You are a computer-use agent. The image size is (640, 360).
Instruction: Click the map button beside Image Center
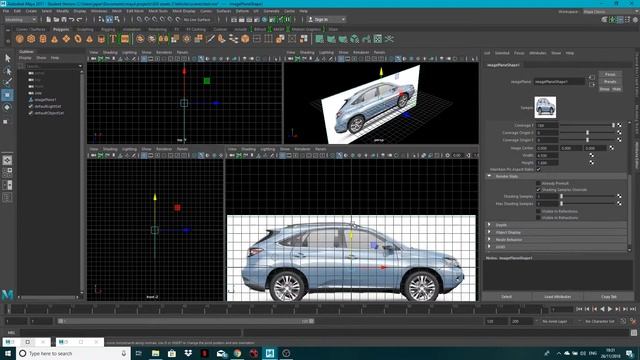[x=611, y=148]
